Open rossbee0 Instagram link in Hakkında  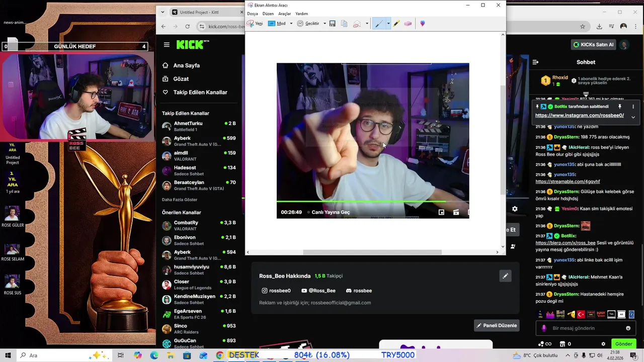coord(276,291)
